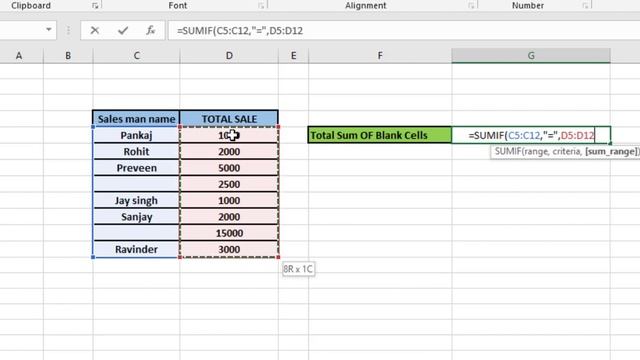Select the cell containing Preveen
The width and height of the screenshot is (640, 360).
[136, 168]
